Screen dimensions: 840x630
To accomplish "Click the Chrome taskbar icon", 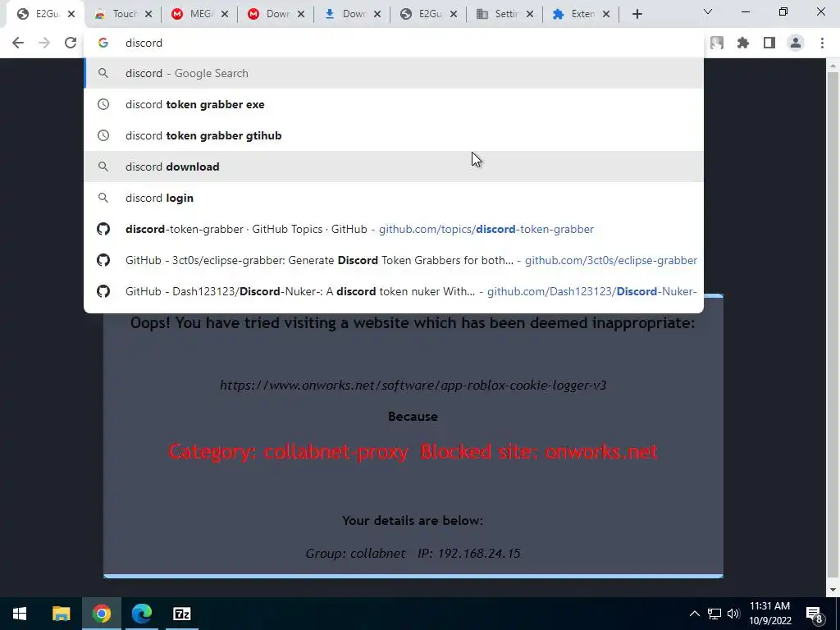I will pos(101,614).
